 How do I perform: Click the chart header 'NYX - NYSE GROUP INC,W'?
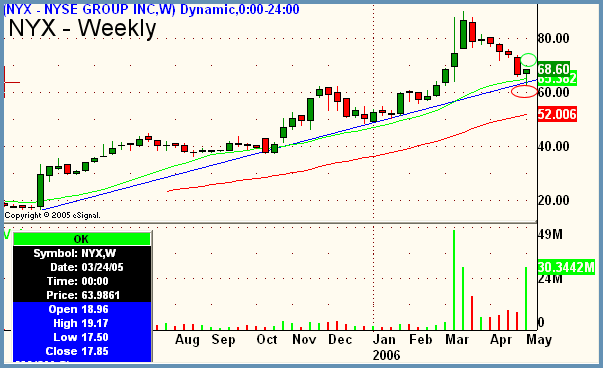click(89, 9)
